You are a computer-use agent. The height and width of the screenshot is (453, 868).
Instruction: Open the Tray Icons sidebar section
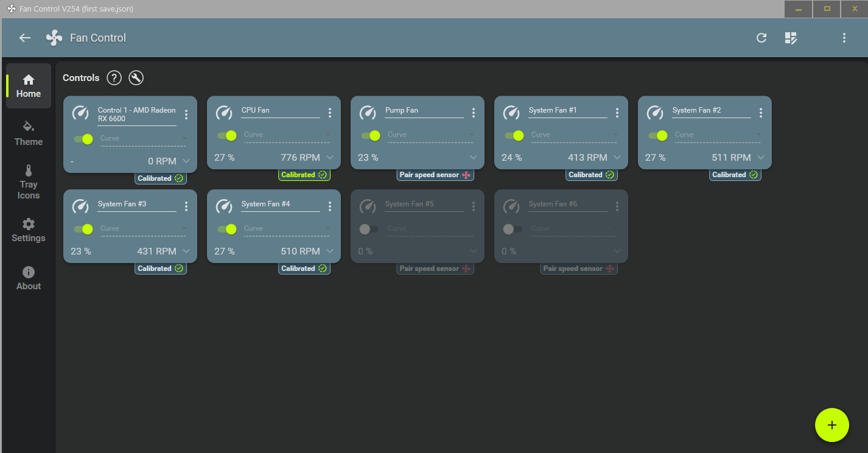(29, 181)
